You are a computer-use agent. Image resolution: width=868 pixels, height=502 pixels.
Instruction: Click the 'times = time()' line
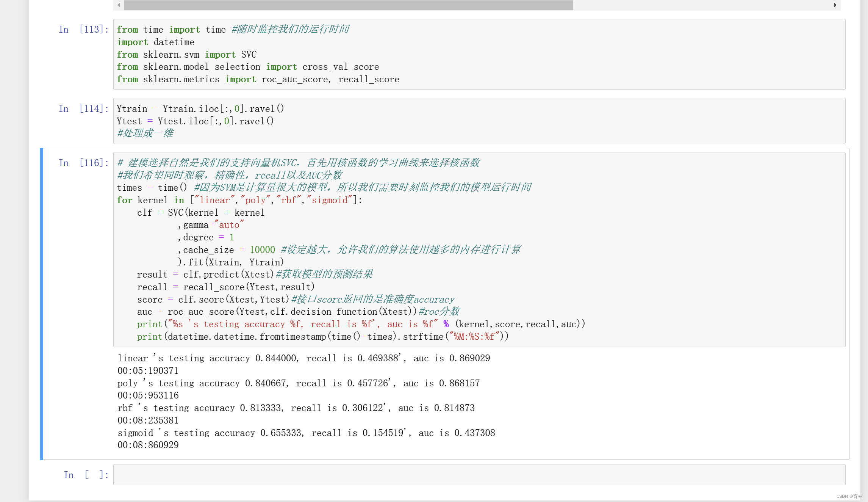click(152, 188)
